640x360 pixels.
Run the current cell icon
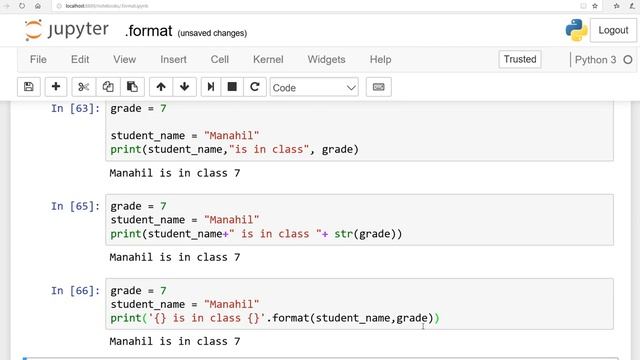point(211,87)
